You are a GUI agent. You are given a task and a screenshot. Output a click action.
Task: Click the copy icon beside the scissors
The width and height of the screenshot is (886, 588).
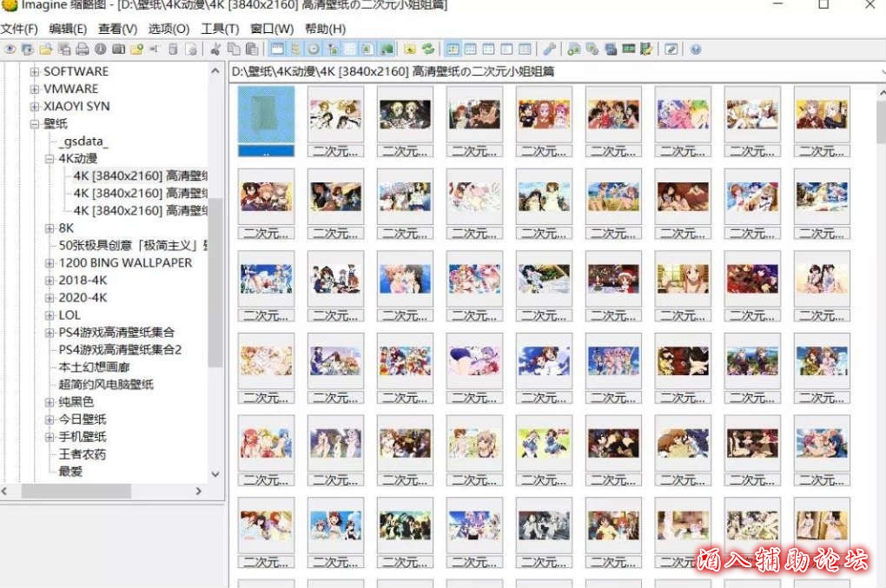pos(234,50)
